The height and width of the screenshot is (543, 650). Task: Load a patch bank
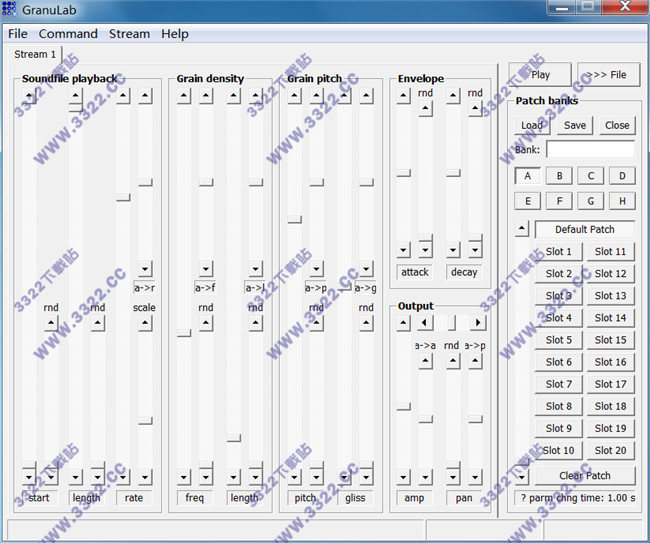point(532,125)
